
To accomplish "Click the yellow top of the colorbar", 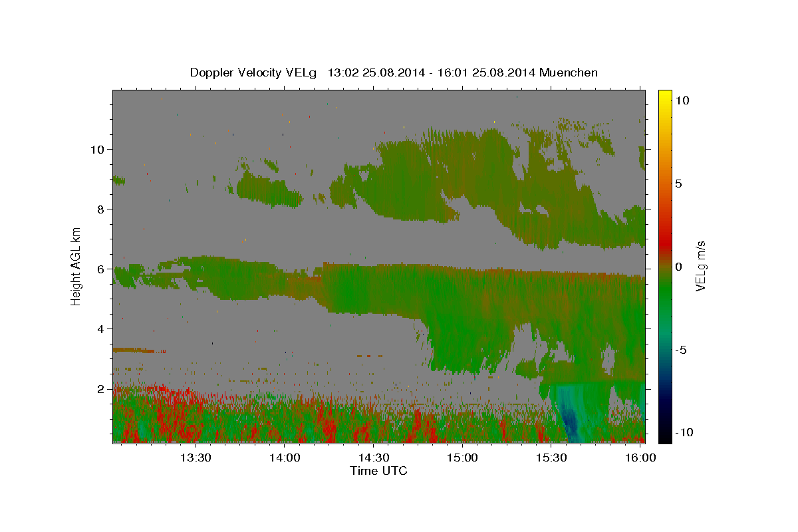I will (x=664, y=96).
